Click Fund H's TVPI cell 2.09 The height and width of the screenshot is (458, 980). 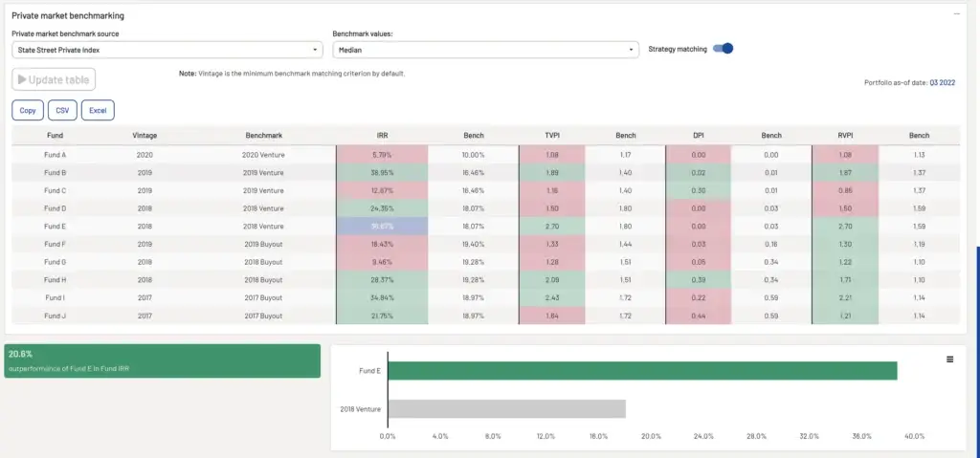[552, 280]
